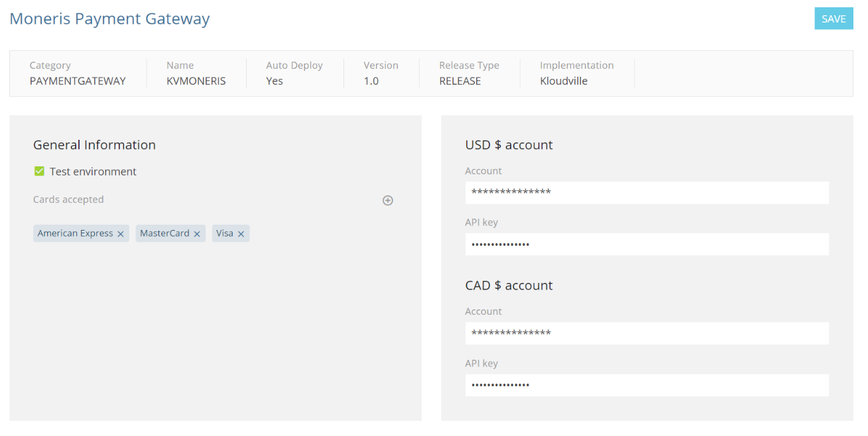Remove the Visa card tag
The image size is (868, 436).
pyautogui.click(x=241, y=234)
